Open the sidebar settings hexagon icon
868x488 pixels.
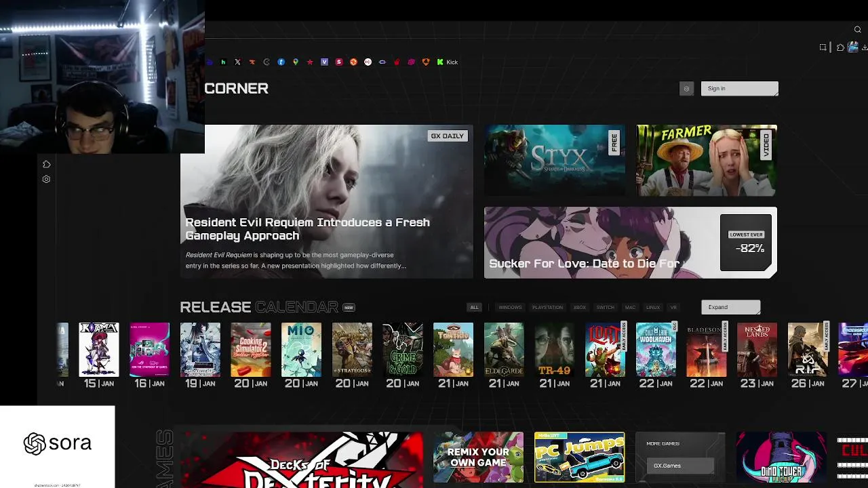tap(46, 179)
